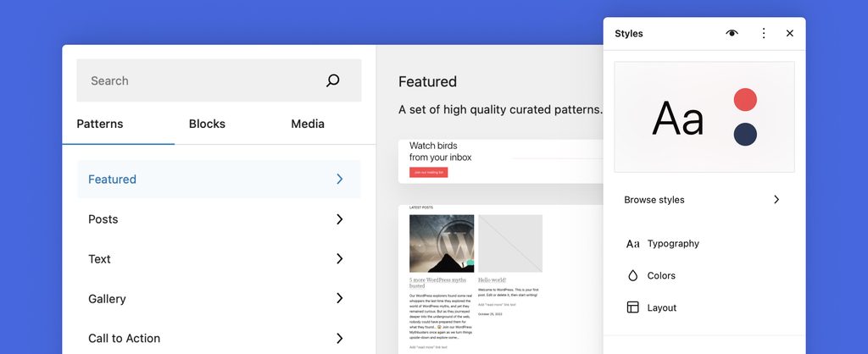Click the 5 more WordPress myths busted link
868x354 pixels.
[x=438, y=283]
